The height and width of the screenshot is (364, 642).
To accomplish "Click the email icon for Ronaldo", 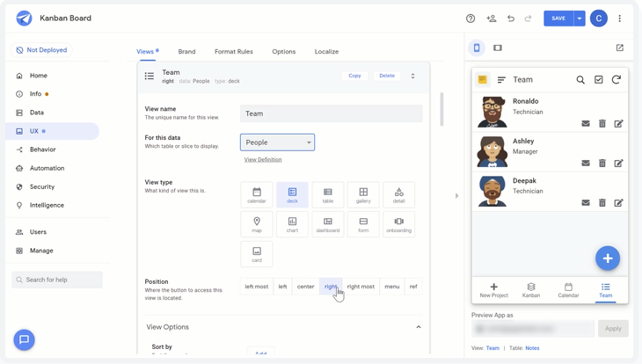I will 586,123.
